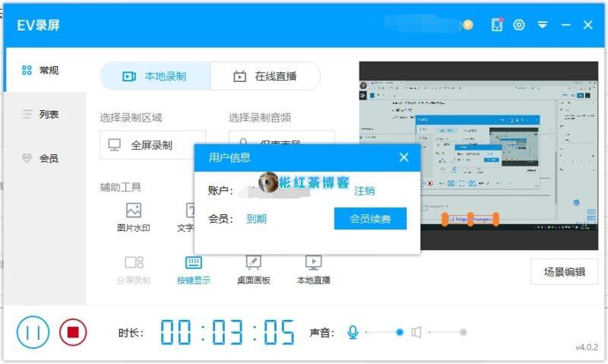Click the gold membership coin icon
This screenshot has height=364, width=608.
[468, 25]
